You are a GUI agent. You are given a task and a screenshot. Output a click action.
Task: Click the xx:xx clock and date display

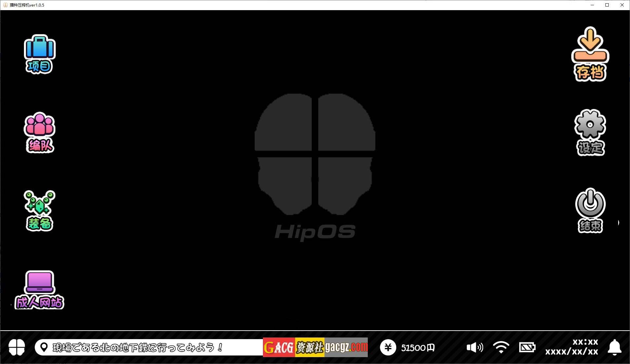click(x=572, y=347)
